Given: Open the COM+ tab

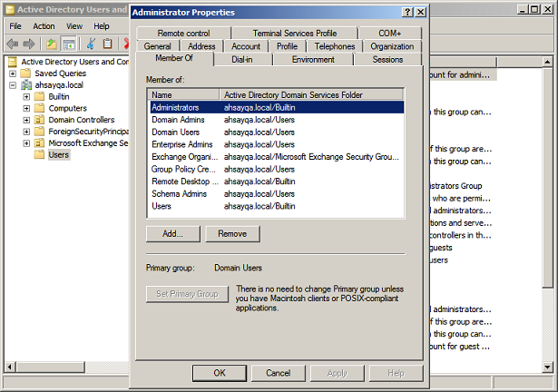Looking at the screenshot, I should point(389,33).
